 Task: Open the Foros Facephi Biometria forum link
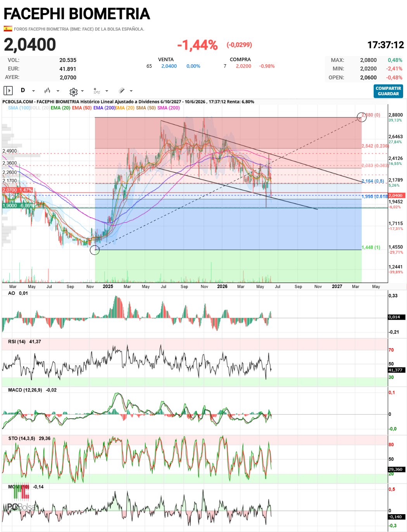[x=79, y=29]
